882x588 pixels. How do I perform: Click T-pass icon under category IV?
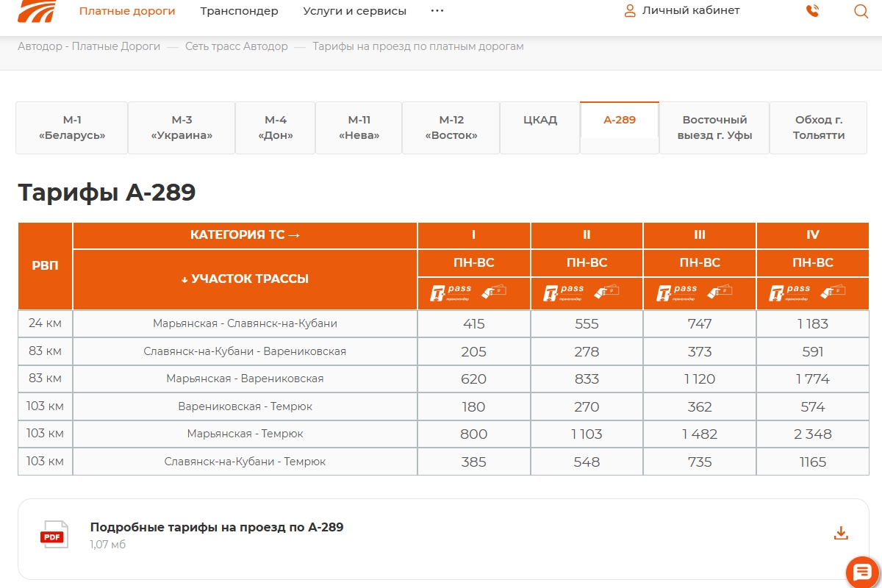[x=789, y=293]
